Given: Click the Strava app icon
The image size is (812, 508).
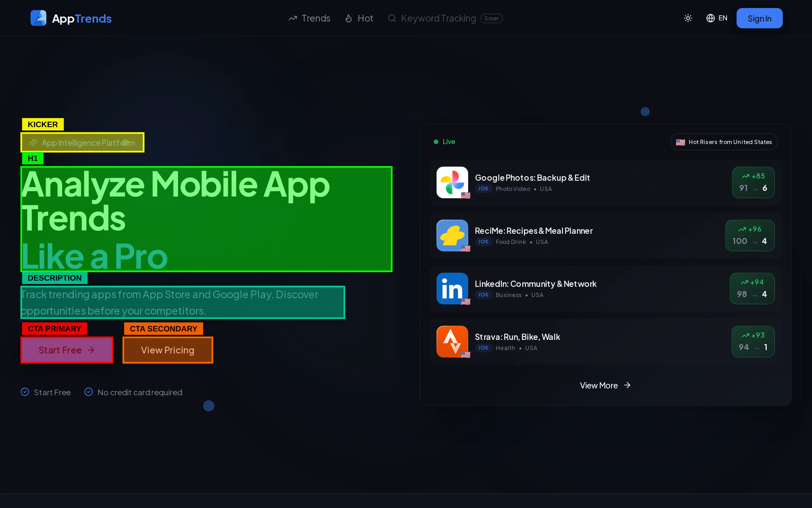Looking at the screenshot, I should pos(452,342).
